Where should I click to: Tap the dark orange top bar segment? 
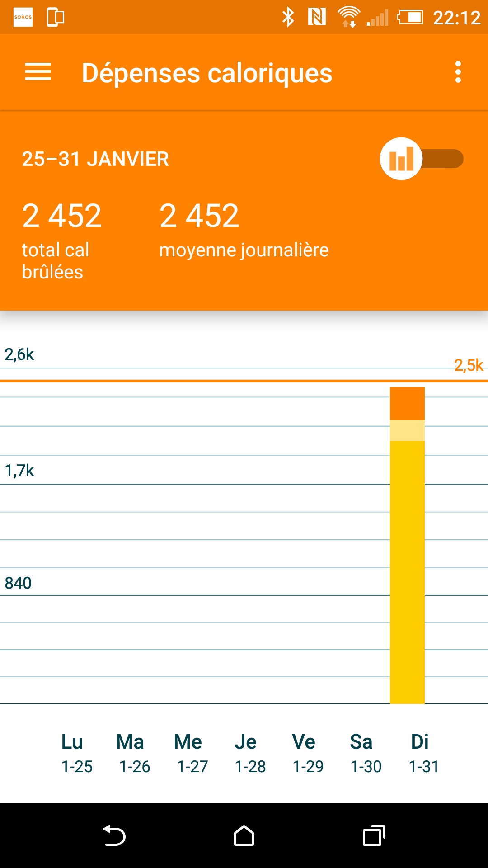[x=407, y=403]
